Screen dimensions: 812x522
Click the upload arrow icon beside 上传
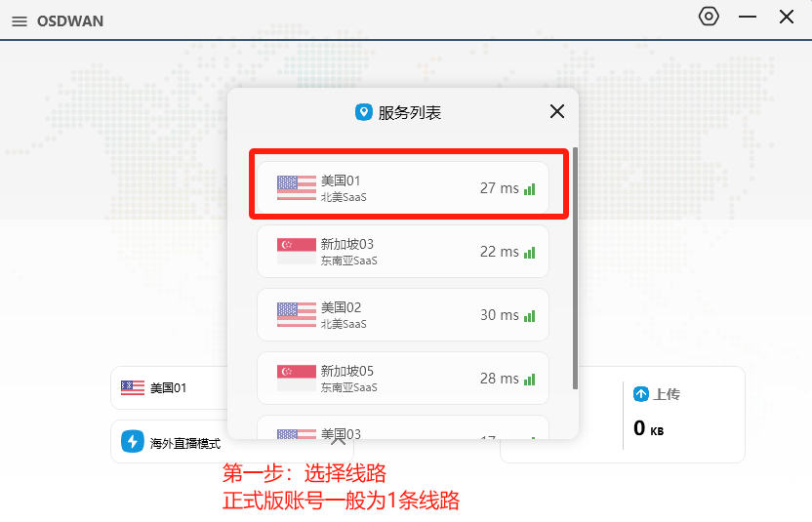[641, 394]
